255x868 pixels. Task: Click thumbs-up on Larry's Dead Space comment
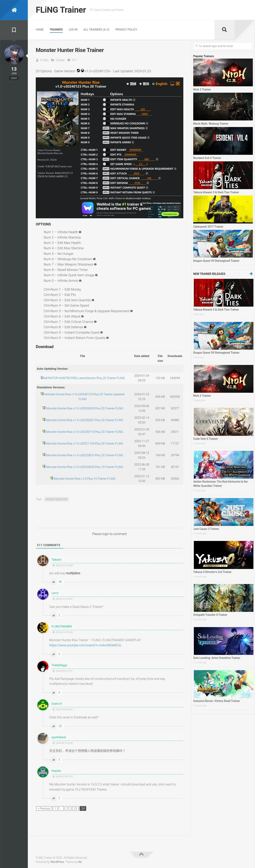click(54, 615)
